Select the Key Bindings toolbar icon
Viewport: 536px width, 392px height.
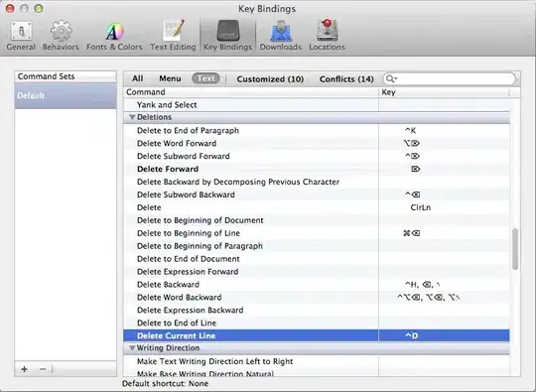coord(227,36)
